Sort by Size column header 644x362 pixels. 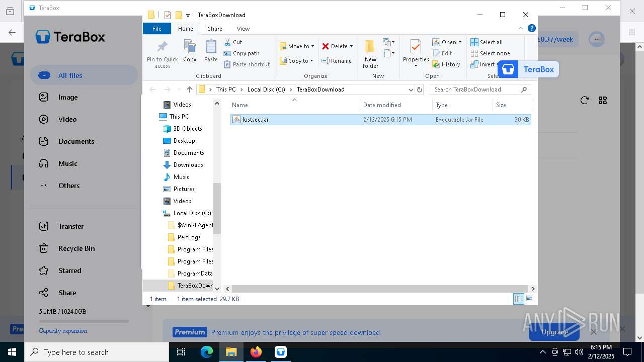512,105
